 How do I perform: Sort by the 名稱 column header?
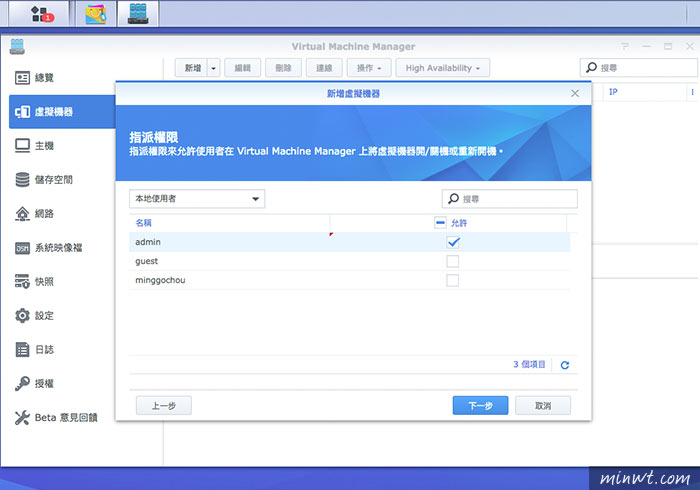(229, 223)
